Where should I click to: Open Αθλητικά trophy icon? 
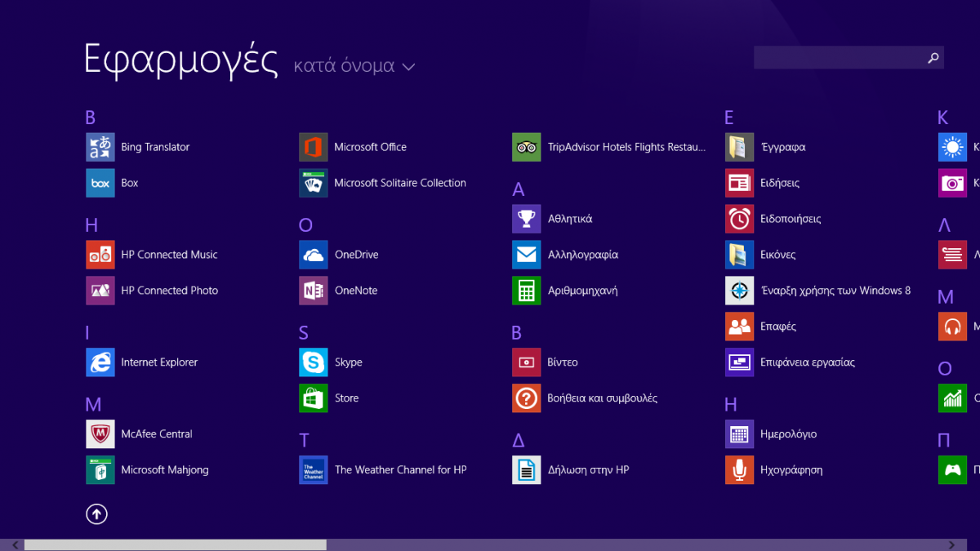(x=527, y=219)
